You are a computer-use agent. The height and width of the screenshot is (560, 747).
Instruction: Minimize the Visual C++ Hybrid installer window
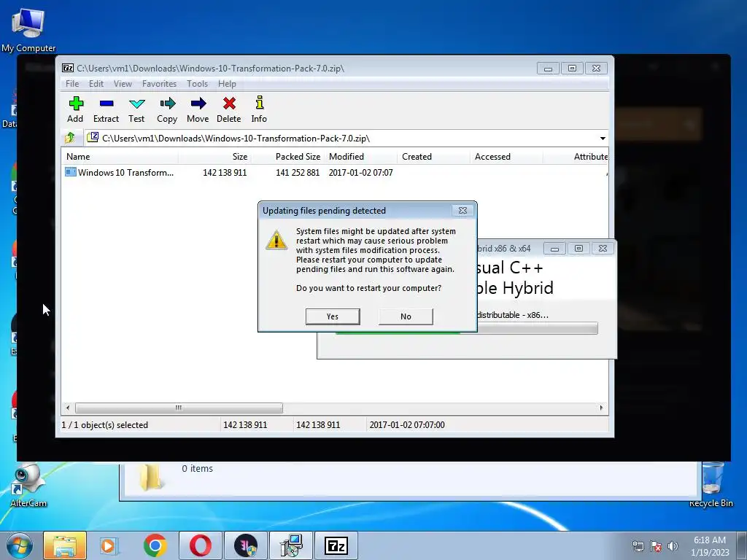click(554, 249)
